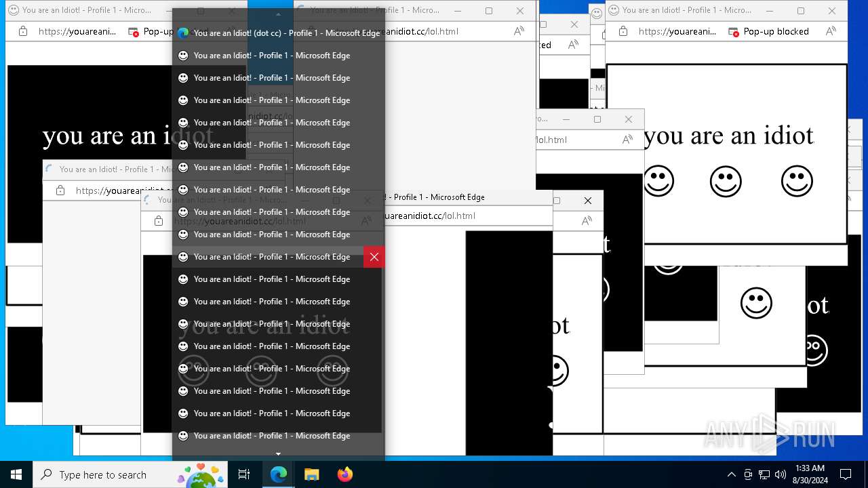Close the highlighted window-list entry via red X
Viewport: 868px width, 488px height.
(x=374, y=257)
